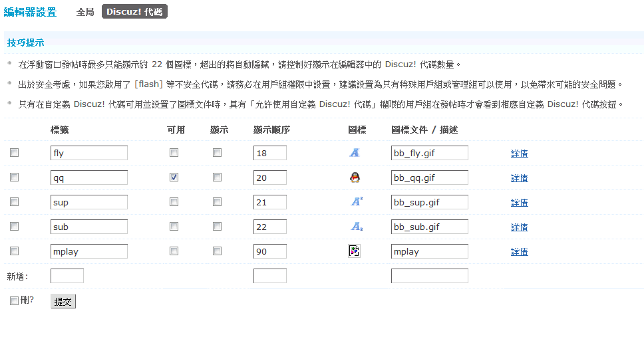Click the bb_fly.gif icon file field
This screenshot has height=341, width=644.
[x=430, y=153]
